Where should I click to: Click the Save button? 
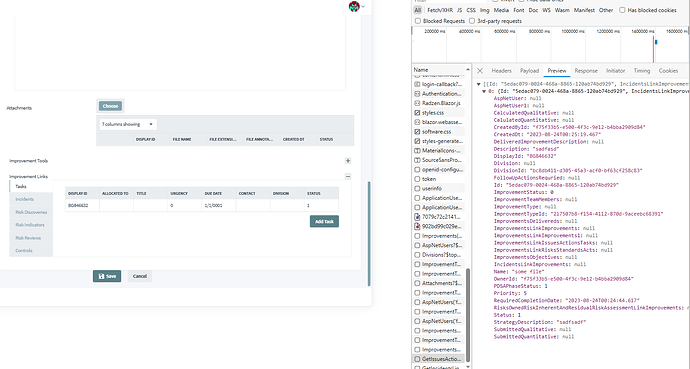point(107,276)
